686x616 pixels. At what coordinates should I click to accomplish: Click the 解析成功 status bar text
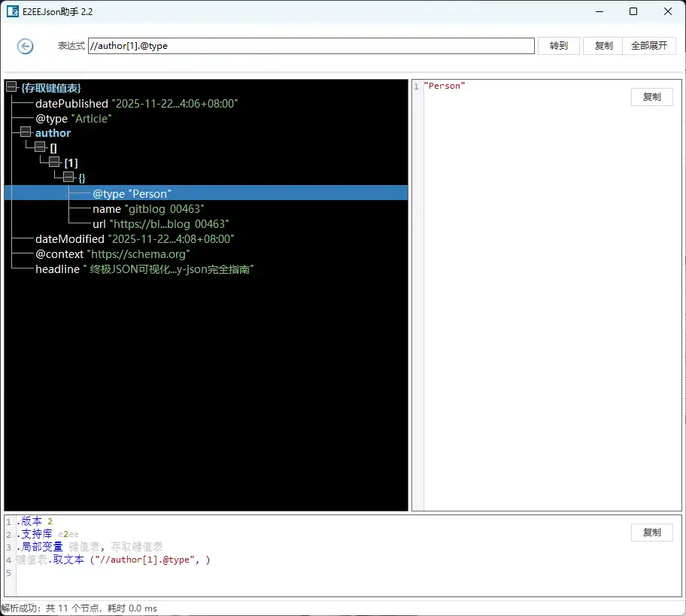click(x=79, y=608)
